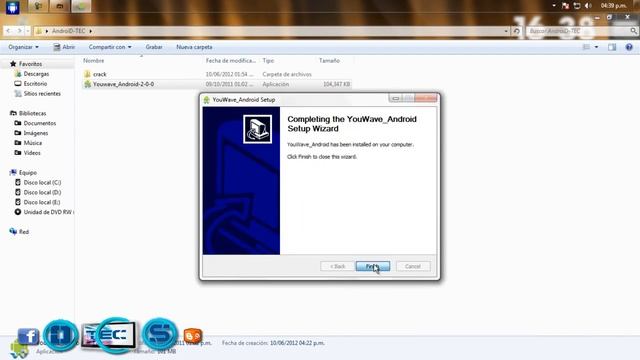Click the orange Blogger icon
This screenshot has width=640, height=360.
[x=193, y=336]
